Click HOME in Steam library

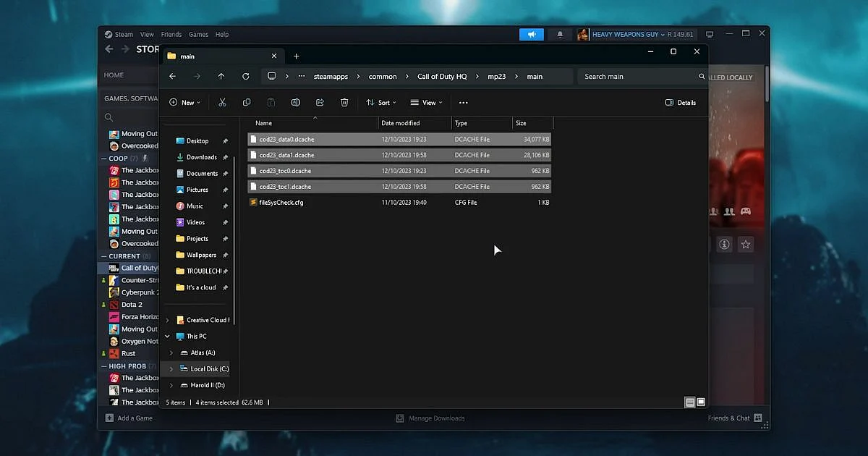114,75
